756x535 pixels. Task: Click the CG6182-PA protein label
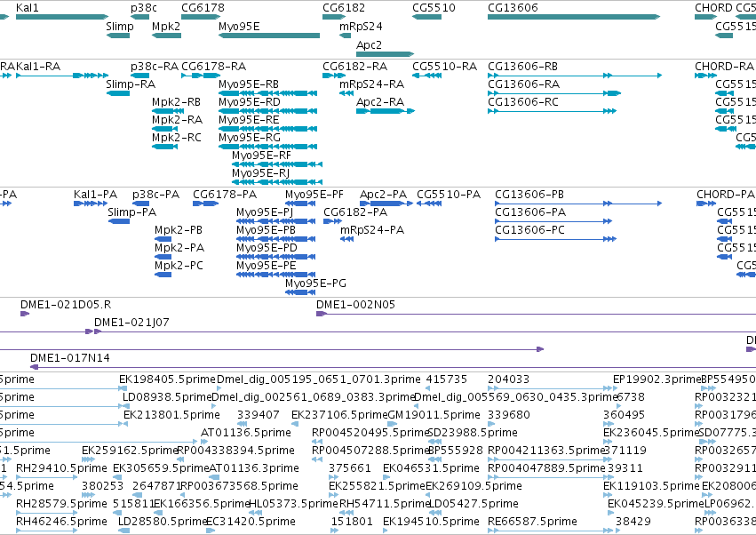tap(355, 212)
